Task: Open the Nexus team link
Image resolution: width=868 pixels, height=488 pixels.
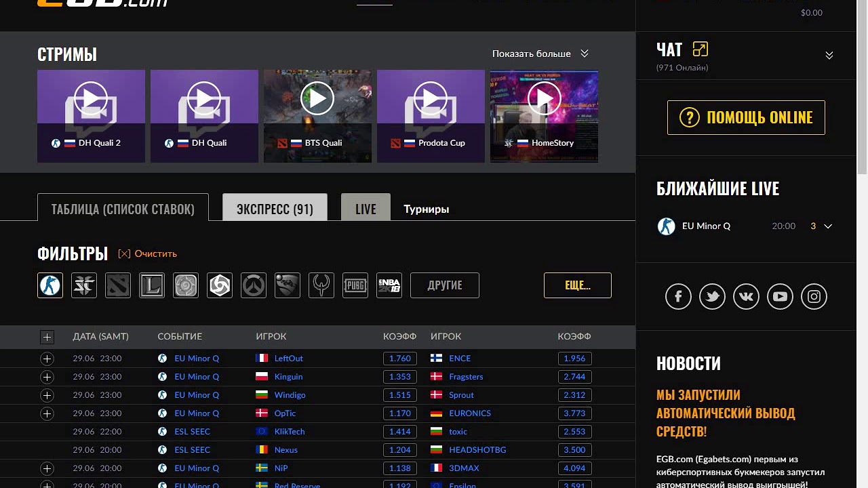Action: [286, 450]
